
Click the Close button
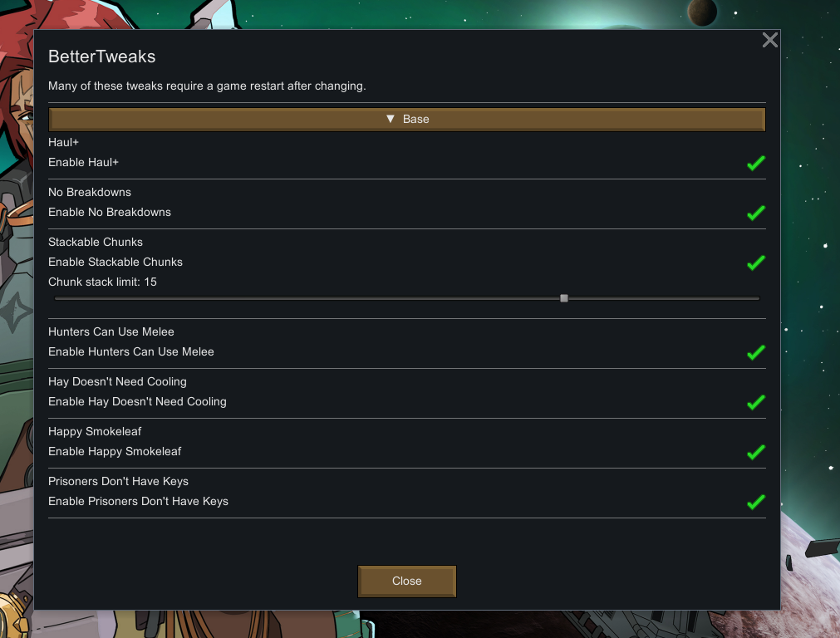pyautogui.click(x=406, y=582)
